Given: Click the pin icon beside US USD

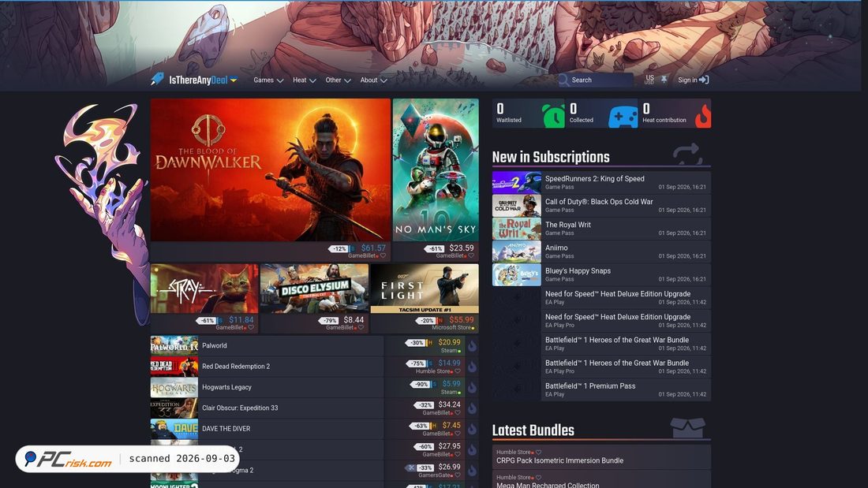Looking at the screenshot, I should [664, 80].
